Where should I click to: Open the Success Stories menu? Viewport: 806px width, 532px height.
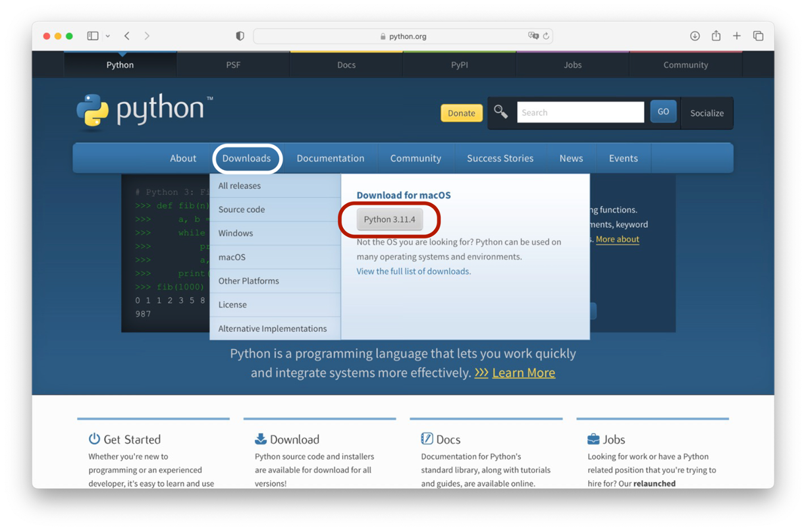[500, 158]
